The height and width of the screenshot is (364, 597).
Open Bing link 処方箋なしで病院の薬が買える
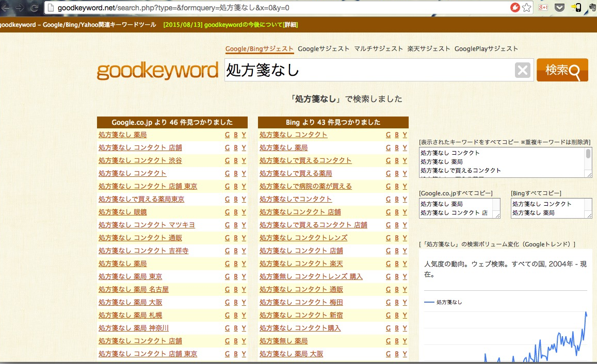(x=306, y=186)
